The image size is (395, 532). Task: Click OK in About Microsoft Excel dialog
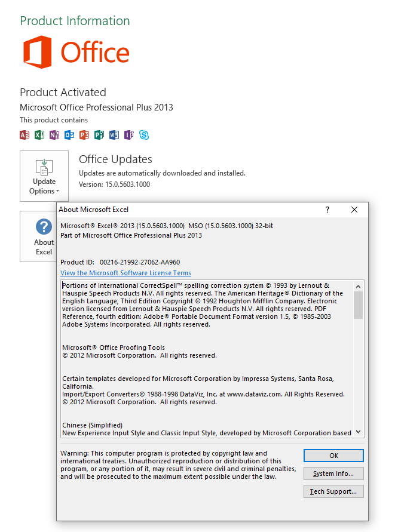click(x=333, y=456)
